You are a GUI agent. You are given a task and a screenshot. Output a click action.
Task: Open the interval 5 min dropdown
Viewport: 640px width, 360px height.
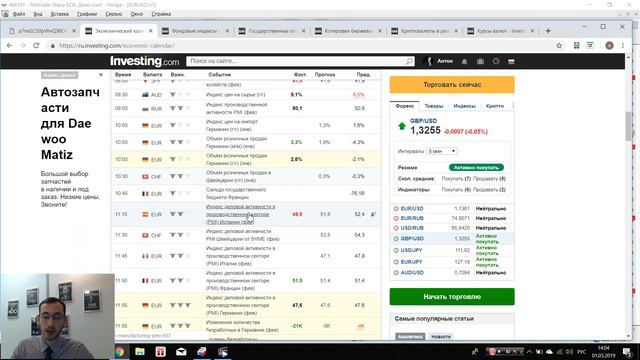pos(442,151)
